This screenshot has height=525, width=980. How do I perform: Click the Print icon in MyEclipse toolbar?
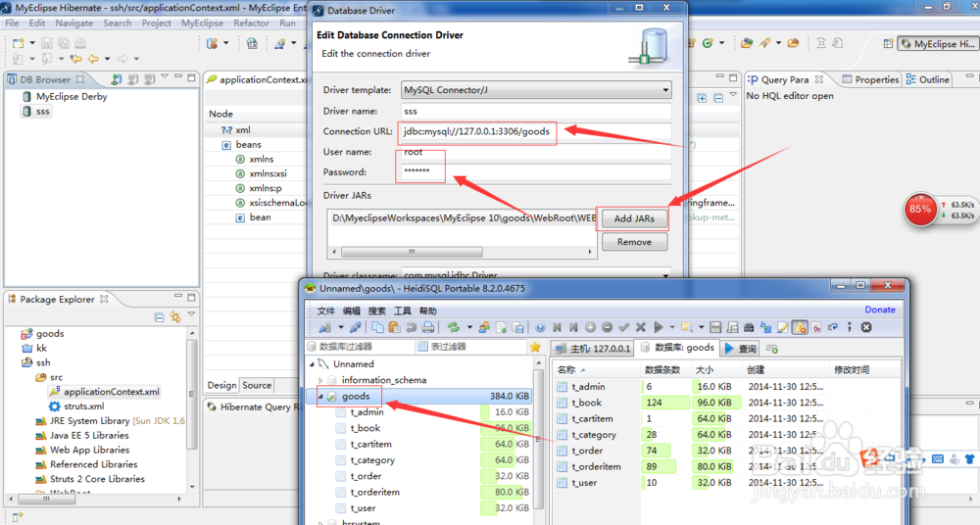click(80, 43)
